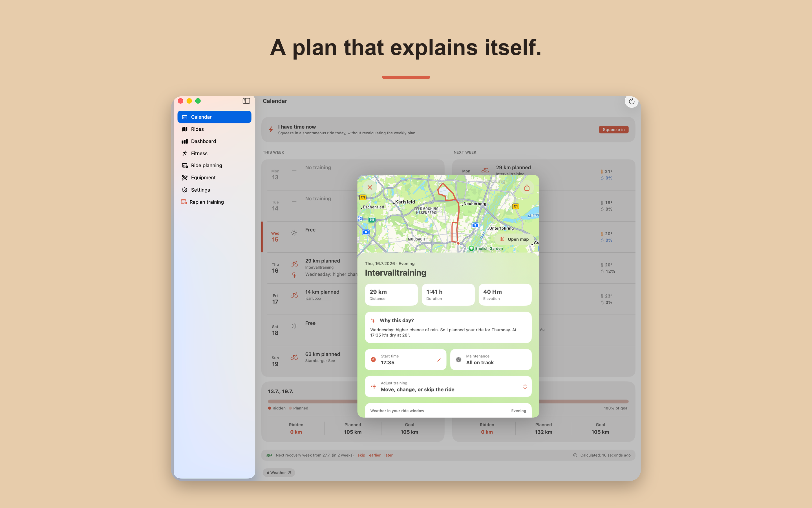Close the Intervalltraining detail popup
Screen dimensions: 812x508
point(370,187)
